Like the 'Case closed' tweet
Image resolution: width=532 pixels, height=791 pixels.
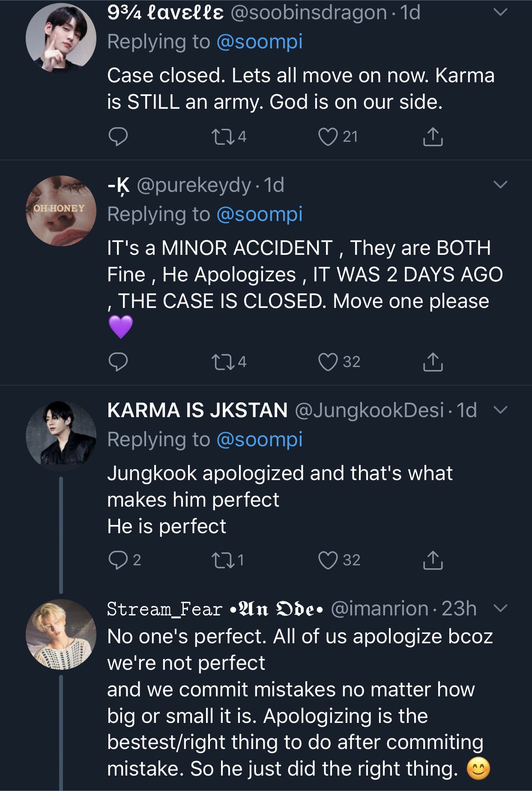click(x=328, y=137)
